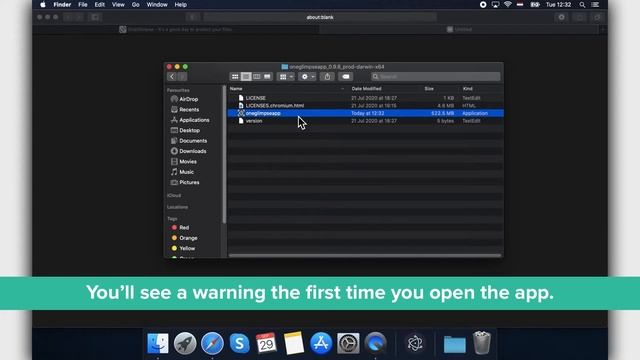The height and width of the screenshot is (360, 640).
Task: Open the Apple menu
Action: tap(42, 5)
